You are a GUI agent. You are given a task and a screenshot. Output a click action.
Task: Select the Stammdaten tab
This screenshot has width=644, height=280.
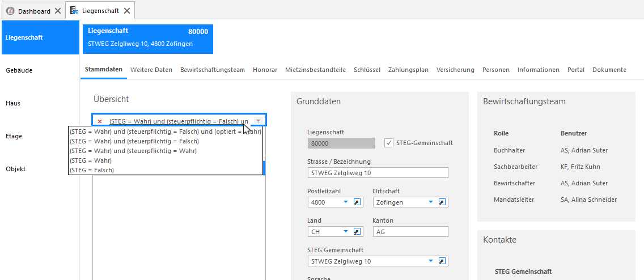point(104,70)
